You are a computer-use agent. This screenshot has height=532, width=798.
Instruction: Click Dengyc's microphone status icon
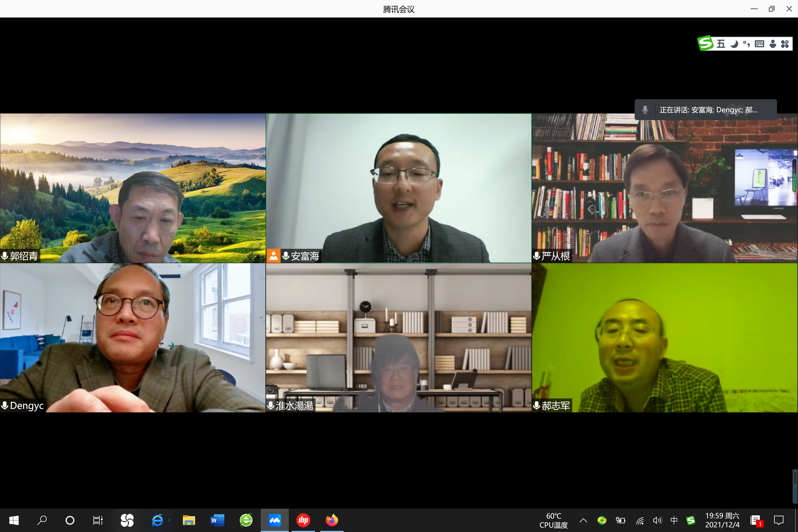pos(5,405)
